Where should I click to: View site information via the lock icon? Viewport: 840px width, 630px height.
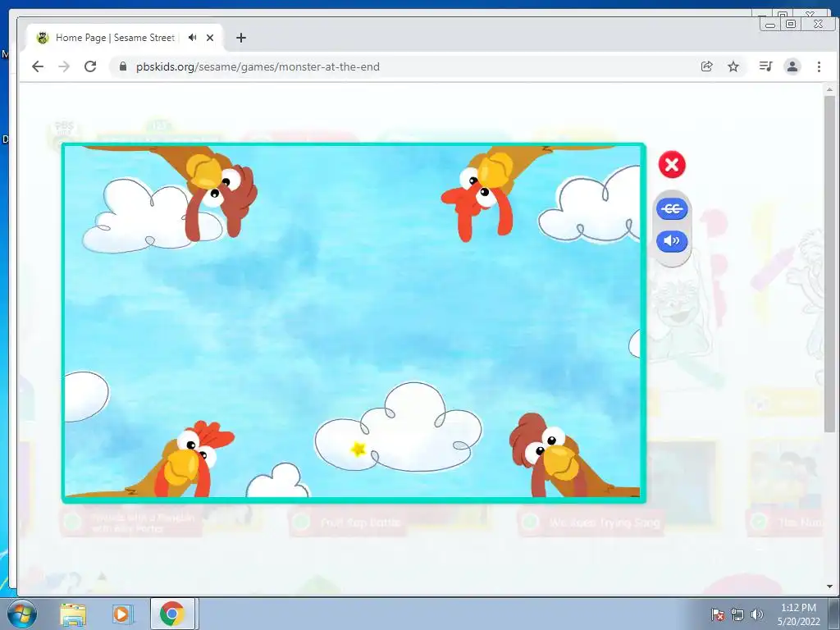click(123, 66)
